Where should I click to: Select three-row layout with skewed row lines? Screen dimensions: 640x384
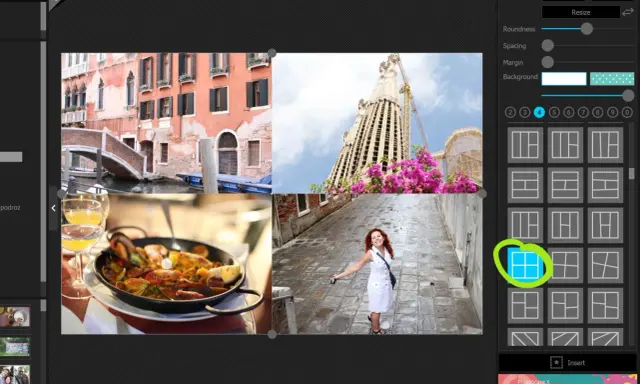pyautogui.click(x=605, y=185)
